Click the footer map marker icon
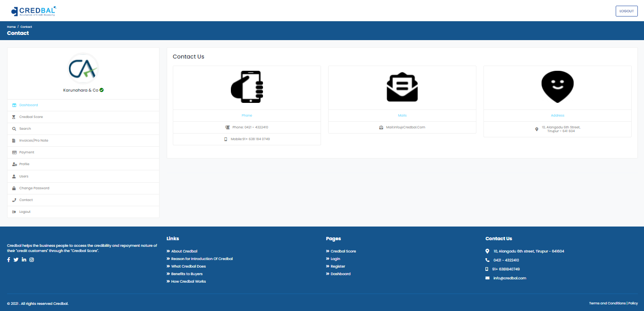644x311 pixels. click(487, 251)
